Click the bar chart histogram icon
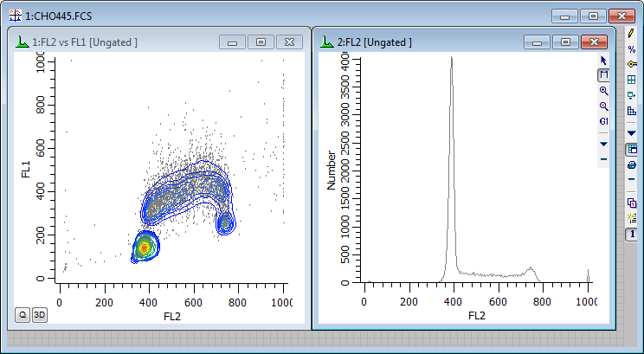Viewport: 644px width, 354px height. tap(632, 110)
